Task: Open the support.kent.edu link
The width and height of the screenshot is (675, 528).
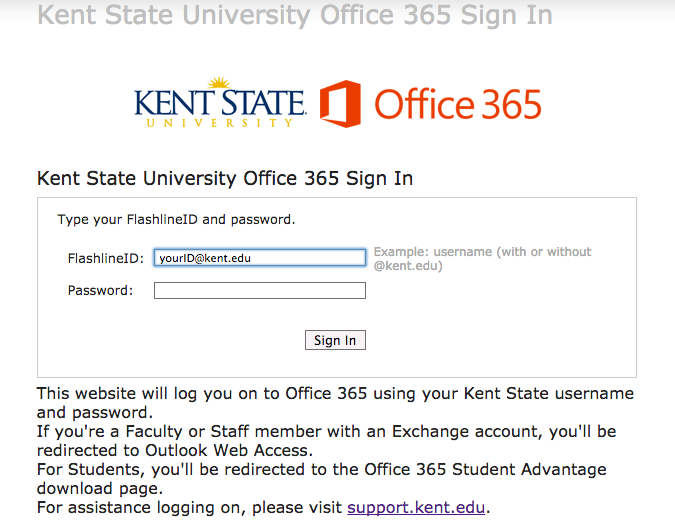Action: (x=416, y=508)
